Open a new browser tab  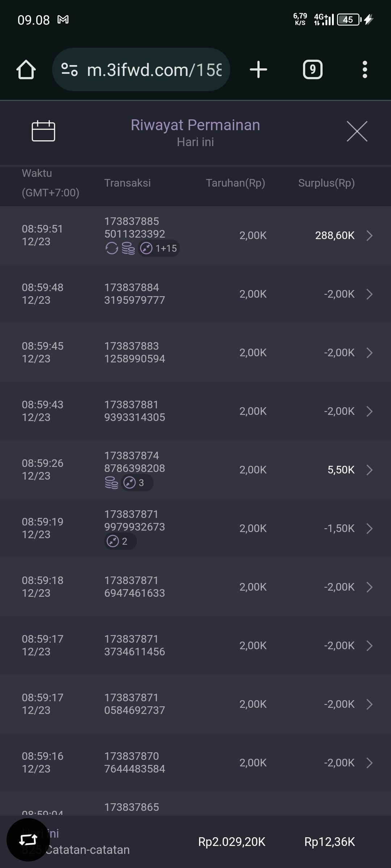point(258,69)
